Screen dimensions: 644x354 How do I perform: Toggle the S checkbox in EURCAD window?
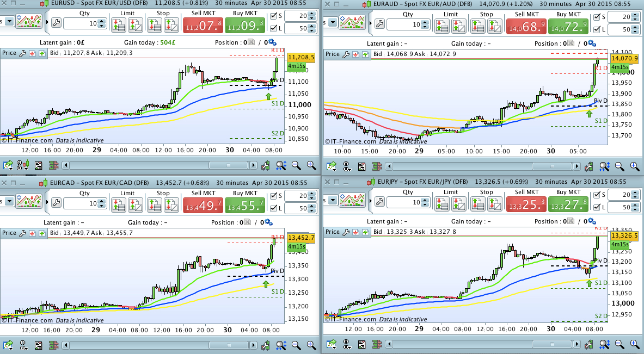pos(273,196)
